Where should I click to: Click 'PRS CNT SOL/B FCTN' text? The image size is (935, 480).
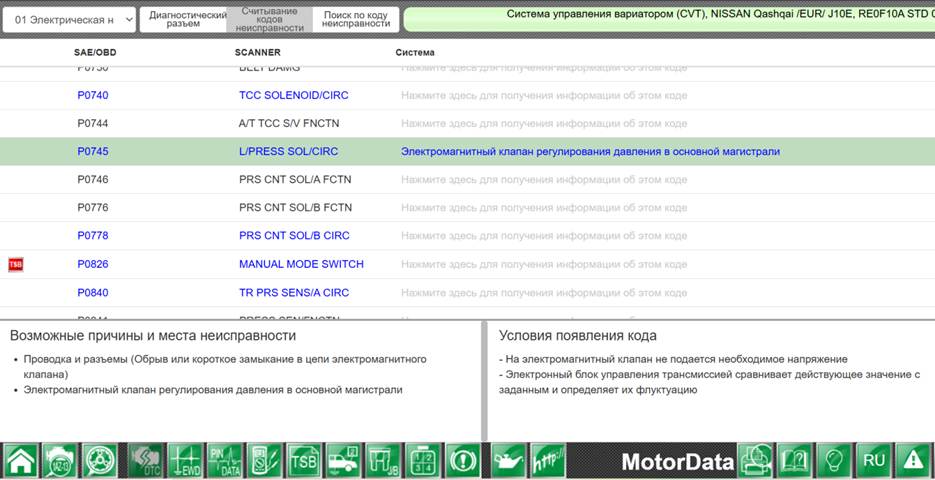[x=295, y=208]
